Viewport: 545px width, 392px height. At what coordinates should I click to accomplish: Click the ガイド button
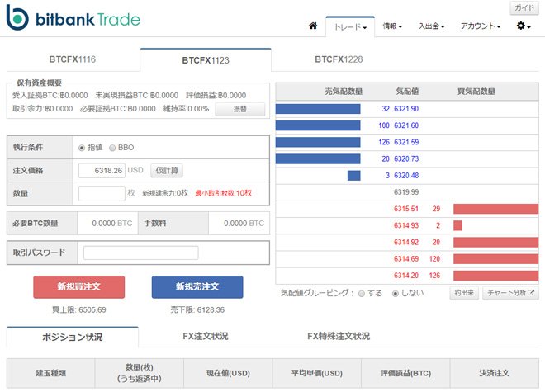point(524,7)
